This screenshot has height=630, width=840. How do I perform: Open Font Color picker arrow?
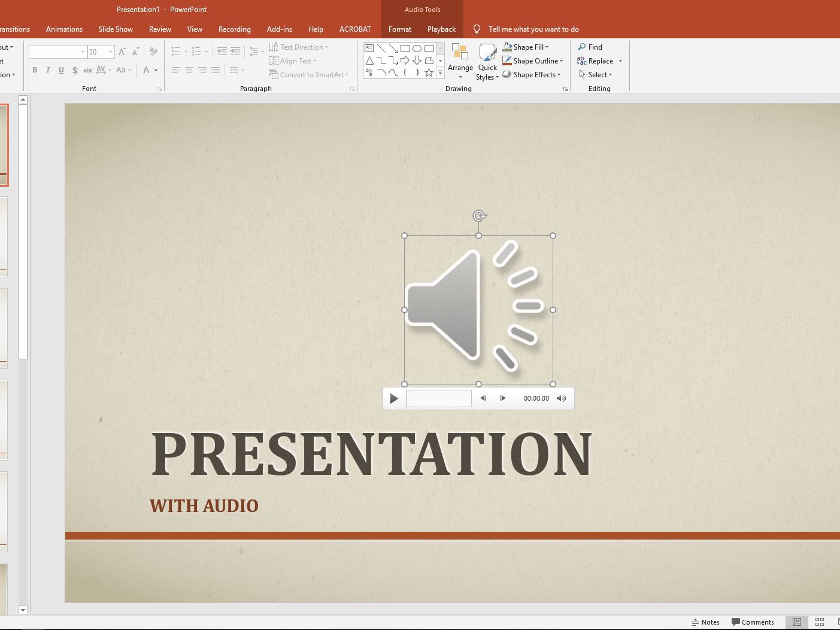click(x=156, y=70)
